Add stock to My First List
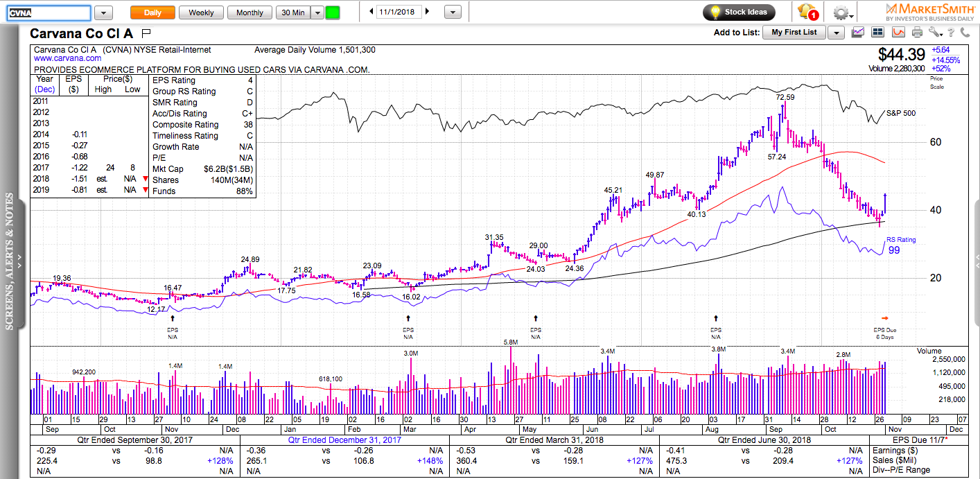The image size is (980, 479). (794, 33)
